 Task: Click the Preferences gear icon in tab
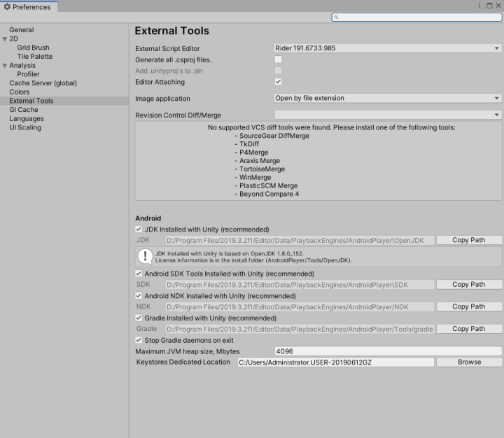(7, 7)
